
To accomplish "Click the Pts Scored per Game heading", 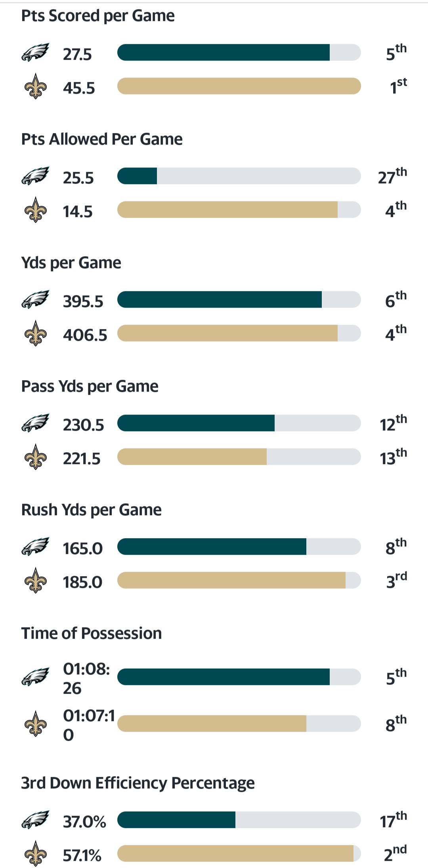I will tap(98, 16).
